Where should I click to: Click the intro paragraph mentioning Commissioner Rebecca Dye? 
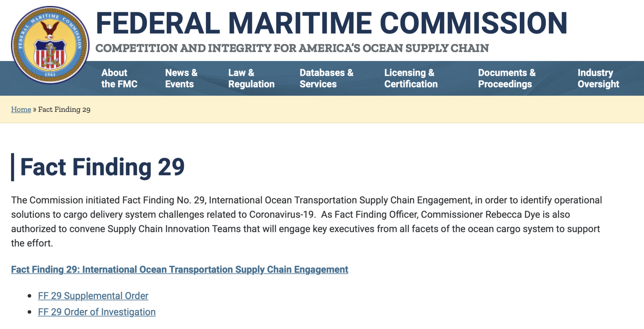click(307, 222)
